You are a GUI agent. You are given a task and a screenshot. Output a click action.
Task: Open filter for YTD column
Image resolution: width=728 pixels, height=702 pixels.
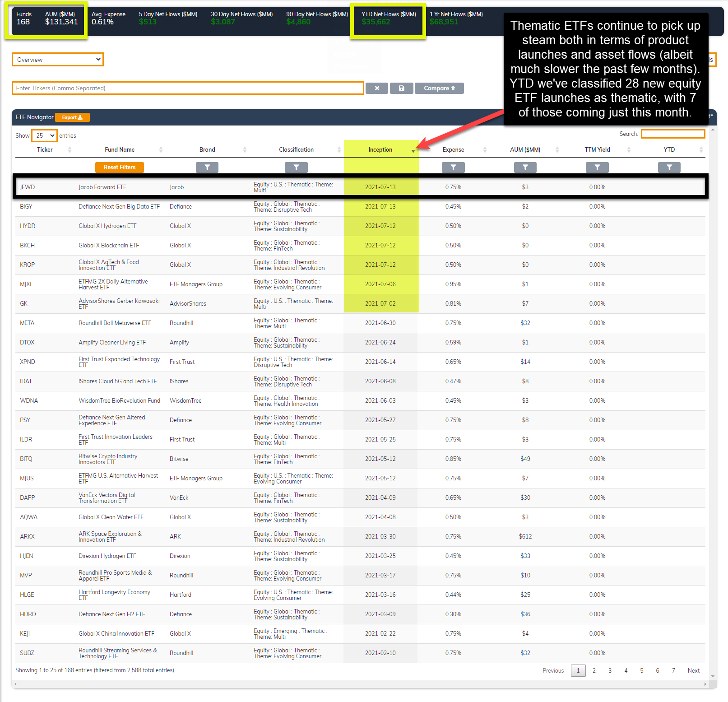[x=669, y=167]
